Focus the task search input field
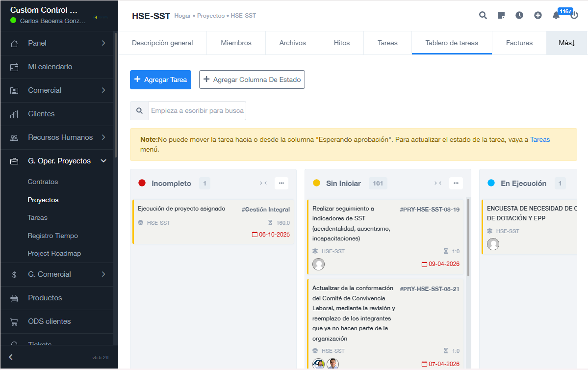 pyautogui.click(x=197, y=111)
